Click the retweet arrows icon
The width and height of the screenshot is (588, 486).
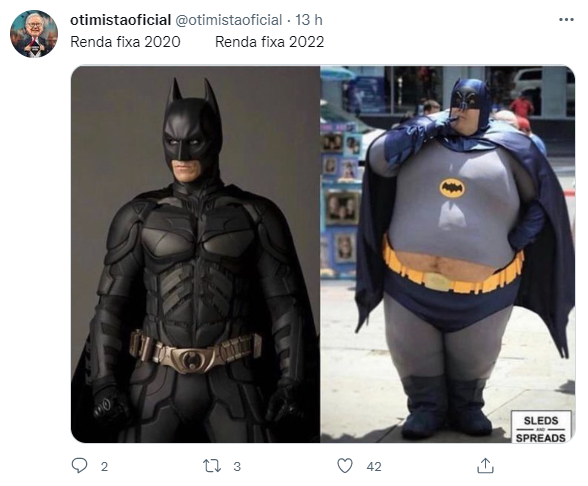pyautogui.click(x=212, y=466)
